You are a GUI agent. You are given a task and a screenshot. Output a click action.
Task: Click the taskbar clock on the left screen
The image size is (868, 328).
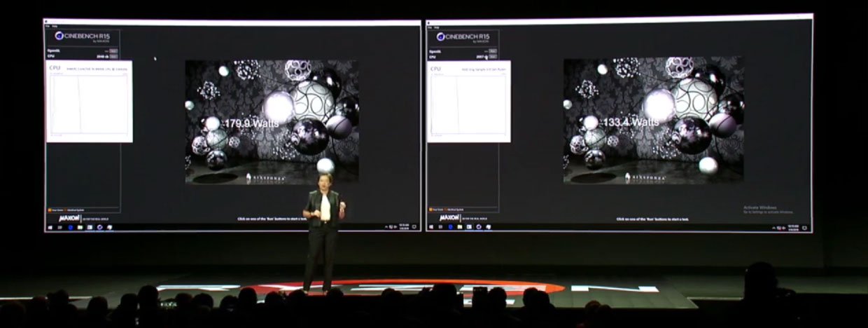click(x=404, y=227)
